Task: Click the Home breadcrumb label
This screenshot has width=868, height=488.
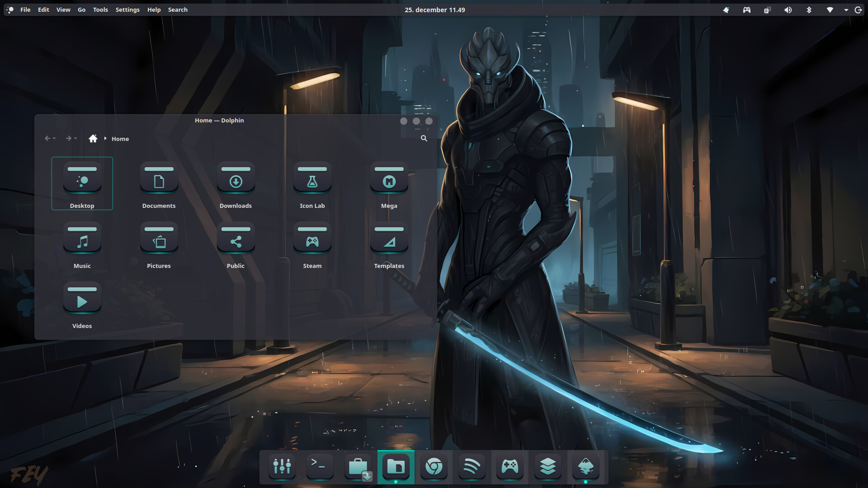Action: click(x=120, y=139)
